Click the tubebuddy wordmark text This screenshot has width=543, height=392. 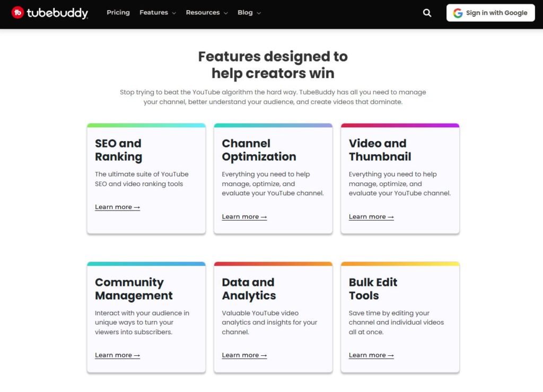[x=58, y=13]
